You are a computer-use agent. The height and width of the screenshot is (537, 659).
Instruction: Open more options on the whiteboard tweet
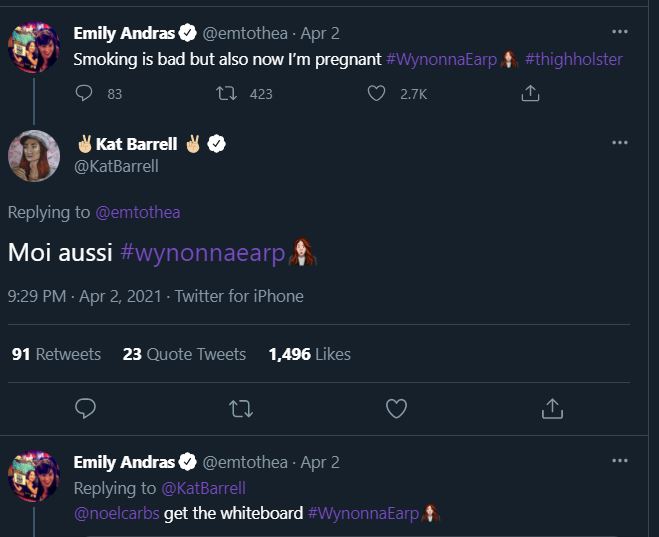click(x=620, y=460)
